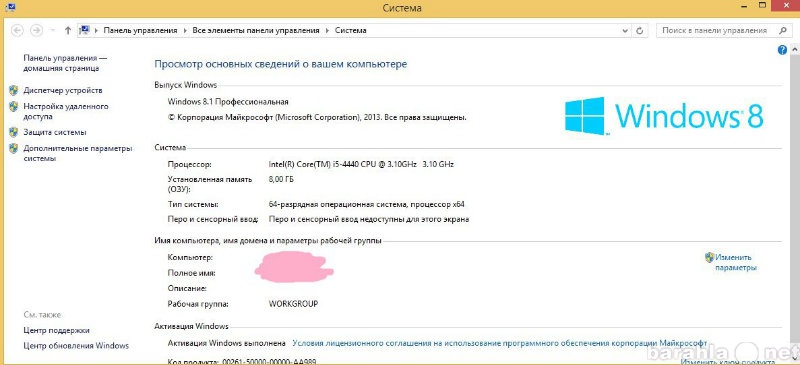The height and width of the screenshot is (365, 800).
Task: Expand the arrow after 'Панель управления' breadcrumb
Action: (185, 31)
